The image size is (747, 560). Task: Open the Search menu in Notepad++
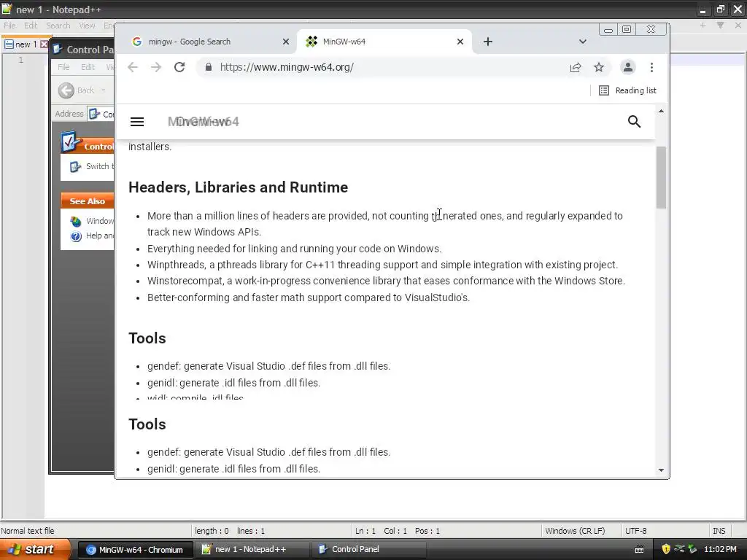(x=58, y=26)
